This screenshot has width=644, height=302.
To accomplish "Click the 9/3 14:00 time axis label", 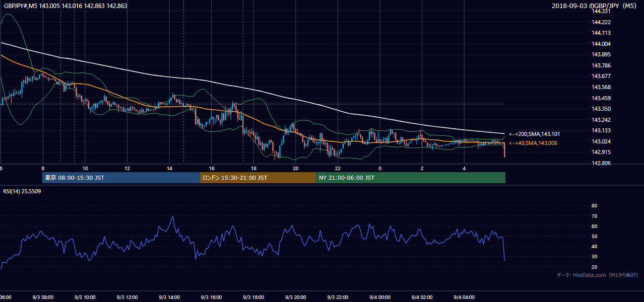I will point(169,297).
